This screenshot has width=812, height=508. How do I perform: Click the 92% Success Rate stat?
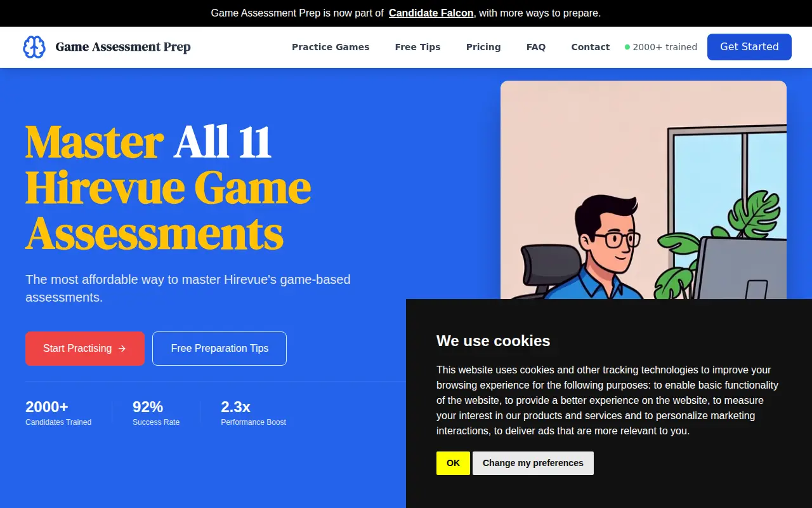coord(156,413)
